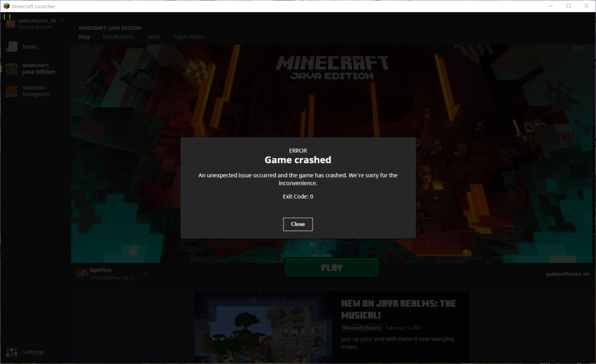Click the Minecraft Realms category tag
The width and height of the screenshot is (596, 364).
point(362,328)
